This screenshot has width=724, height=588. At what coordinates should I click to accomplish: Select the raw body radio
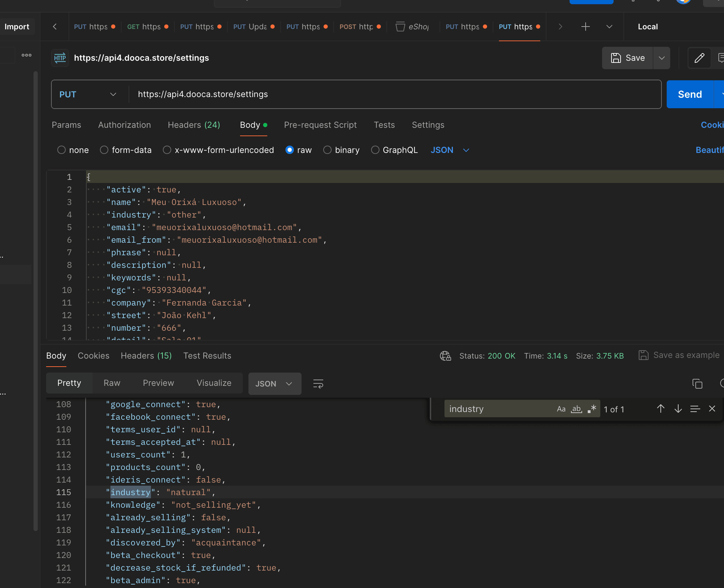(290, 150)
